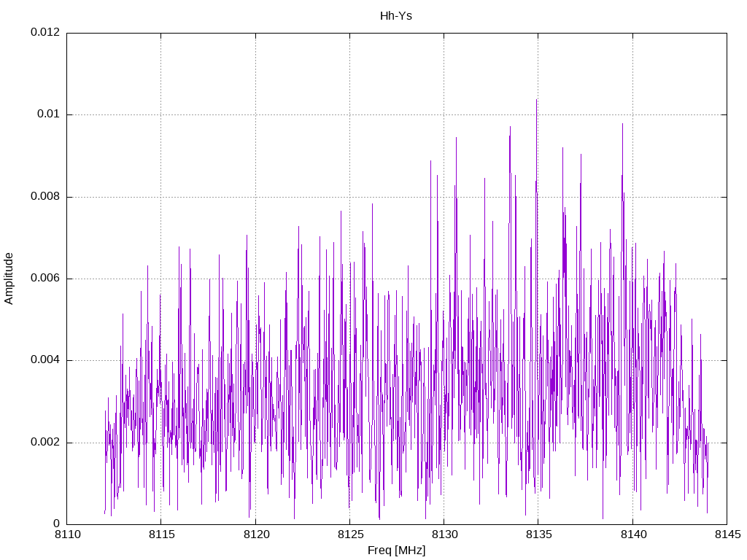Click the 0.006 y-axis tick label
The width and height of the screenshot is (747, 560).
[x=45, y=278]
